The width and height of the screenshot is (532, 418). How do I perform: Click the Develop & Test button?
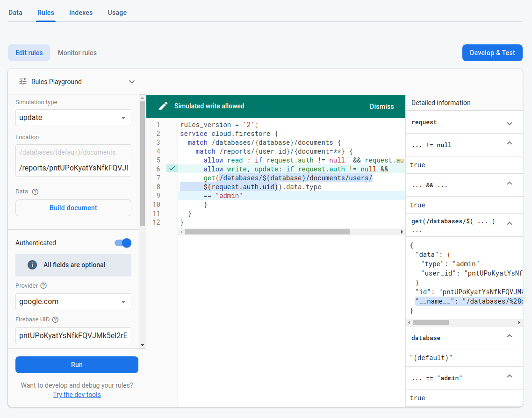click(492, 53)
